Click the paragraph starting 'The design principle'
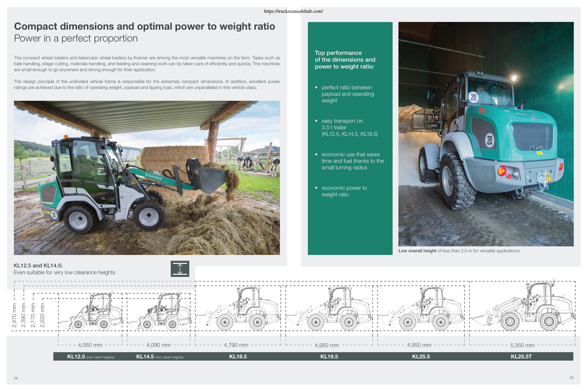Image resolution: width=588 pixels, height=391 pixels. pos(147,84)
